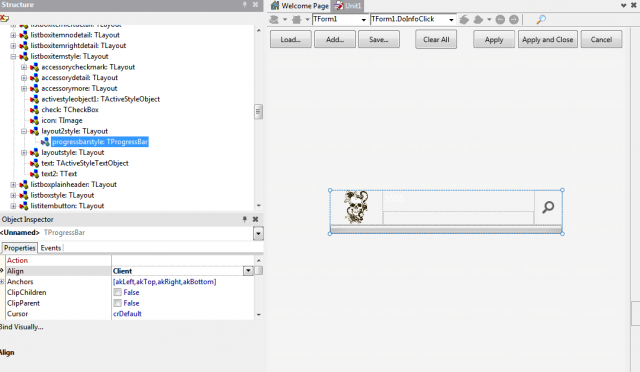Open the Properties tab

pos(19,248)
